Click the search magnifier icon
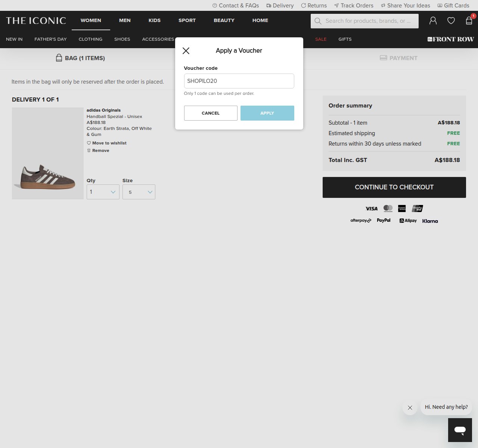Viewport: 478px width, 448px height. pos(318,21)
